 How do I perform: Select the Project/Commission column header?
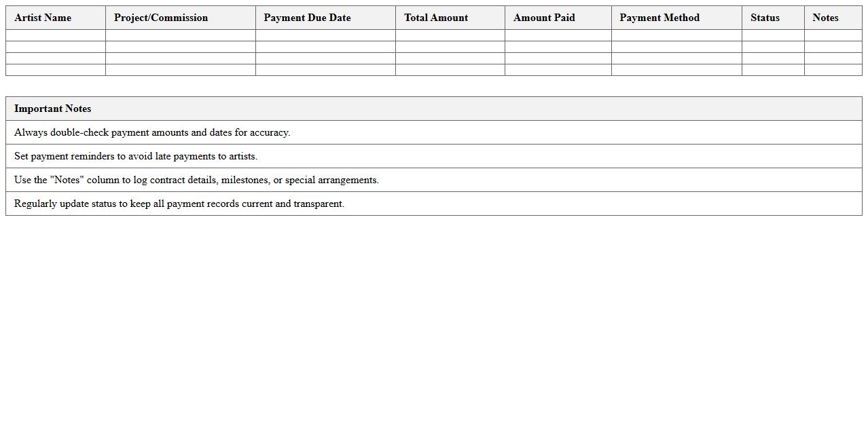tap(161, 18)
